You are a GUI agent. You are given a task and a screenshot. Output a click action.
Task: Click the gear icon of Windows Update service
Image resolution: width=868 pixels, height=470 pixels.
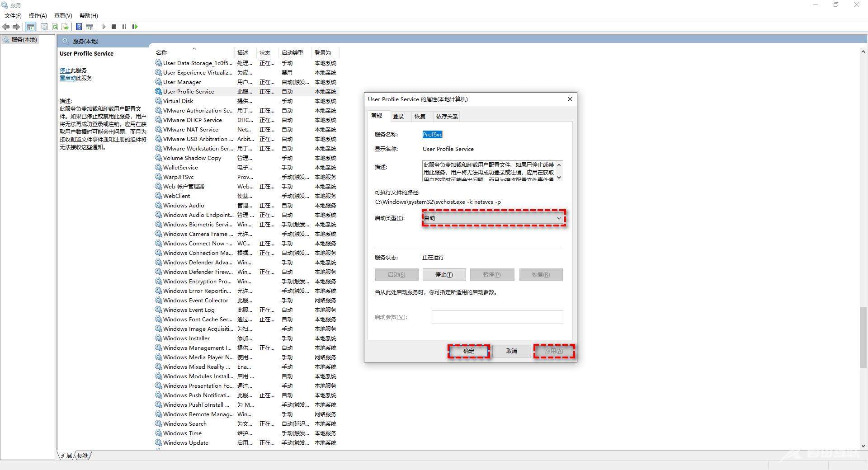pyautogui.click(x=158, y=442)
